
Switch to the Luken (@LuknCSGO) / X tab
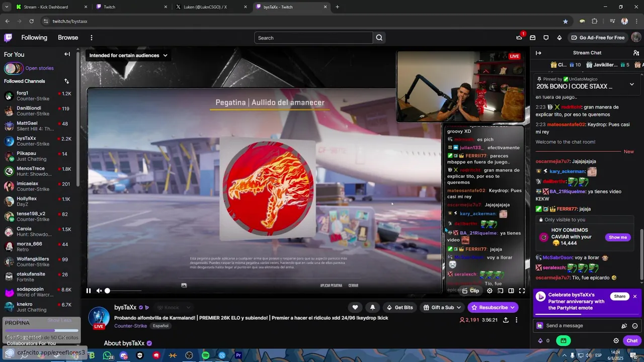tap(210, 7)
